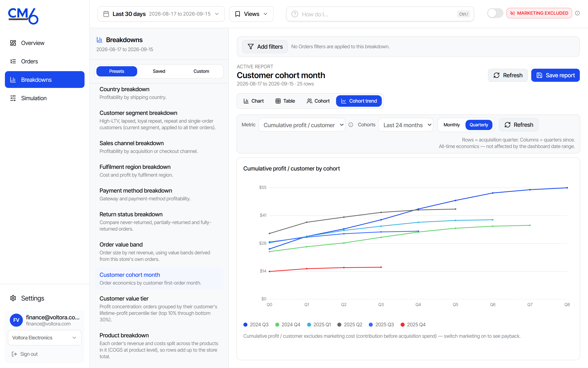
Task: Select Quarterly cohort granularity
Action: click(479, 125)
